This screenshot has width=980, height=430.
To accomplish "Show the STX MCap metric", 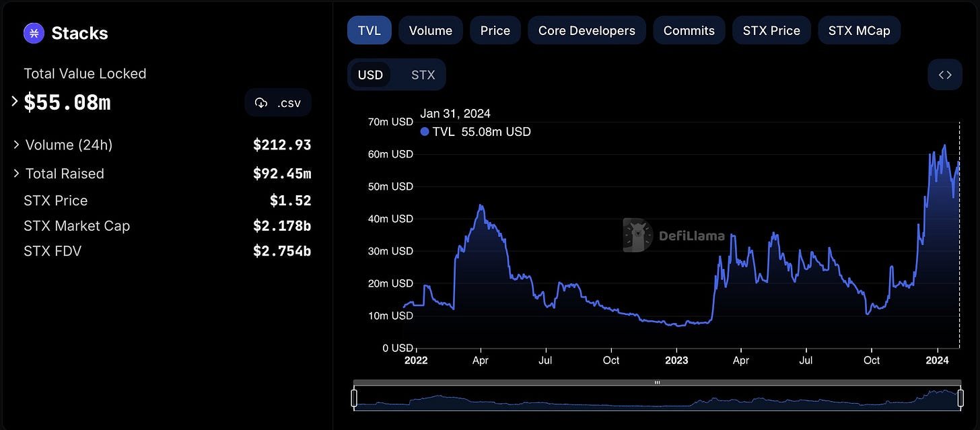I will point(859,31).
